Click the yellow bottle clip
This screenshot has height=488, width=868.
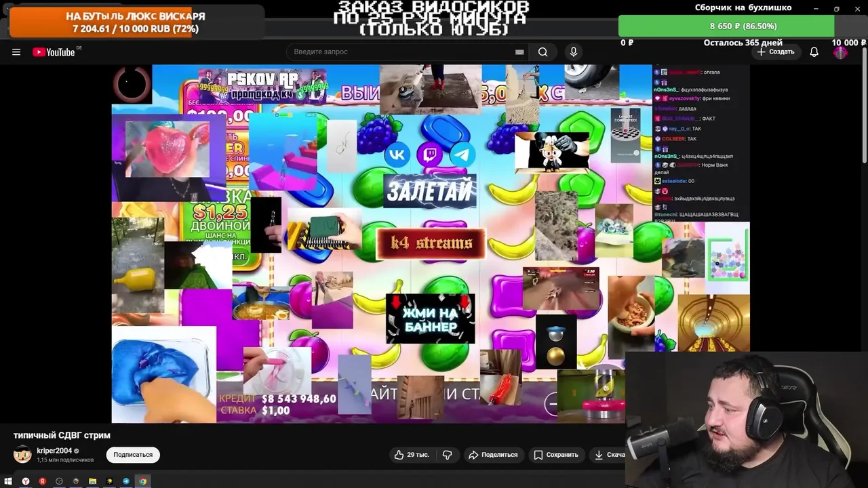(x=138, y=265)
